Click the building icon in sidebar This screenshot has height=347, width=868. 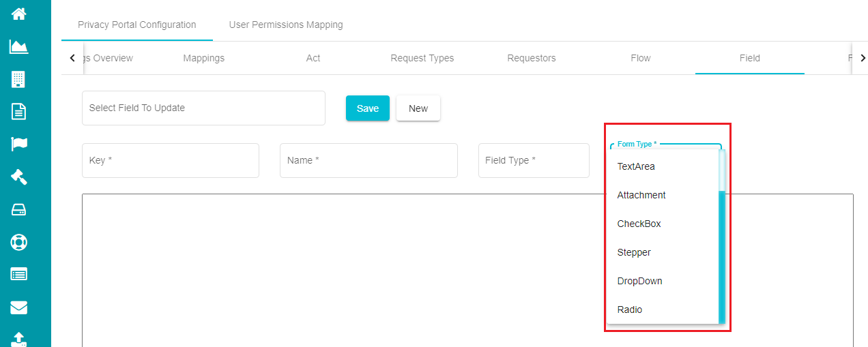(18, 79)
